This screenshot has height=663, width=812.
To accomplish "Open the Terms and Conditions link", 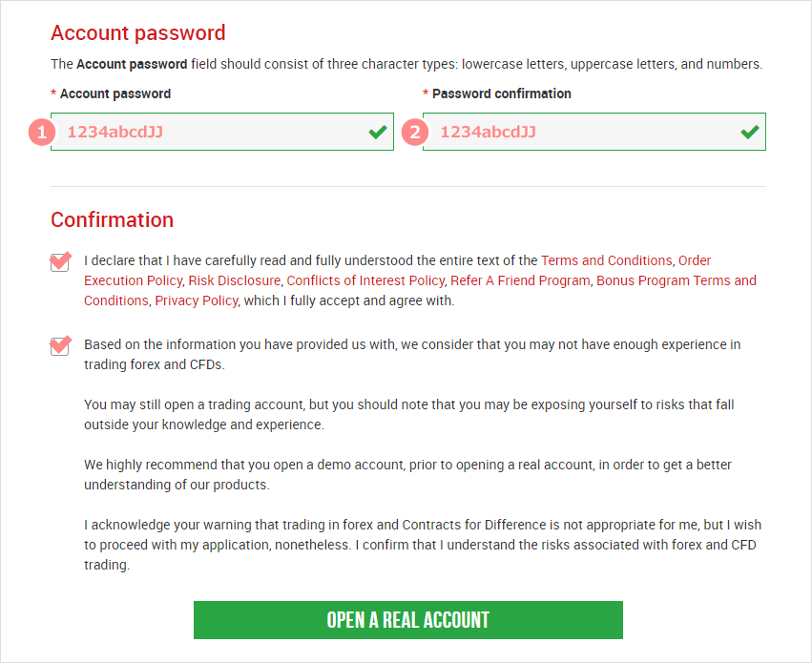I will pyautogui.click(x=607, y=260).
